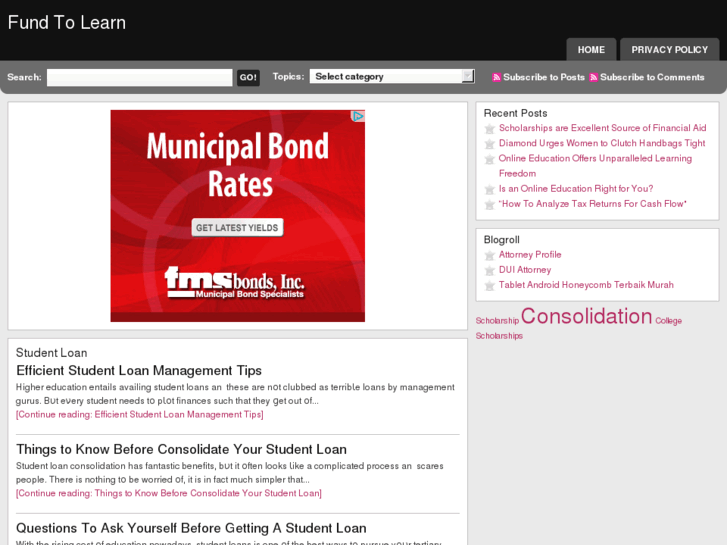Screen dimensions: 727x545
Task: Visit DUI Attorney blogroll link
Action: [525, 270]
